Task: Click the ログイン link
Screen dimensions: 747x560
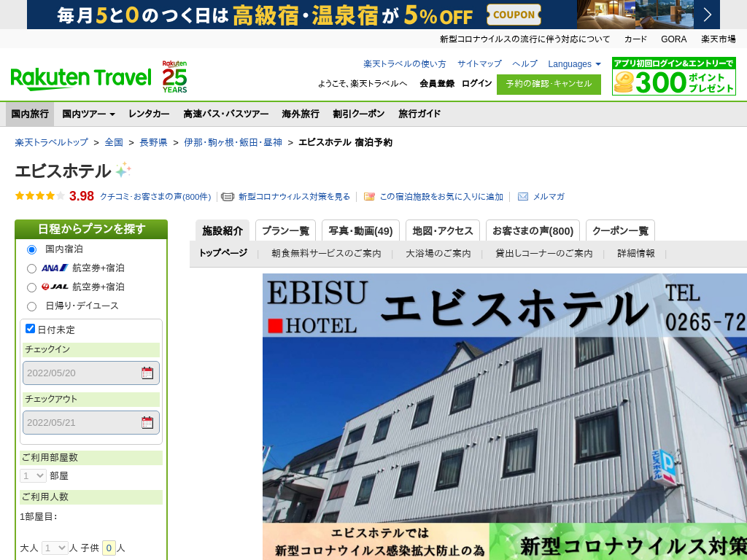Action: (476, 83)
